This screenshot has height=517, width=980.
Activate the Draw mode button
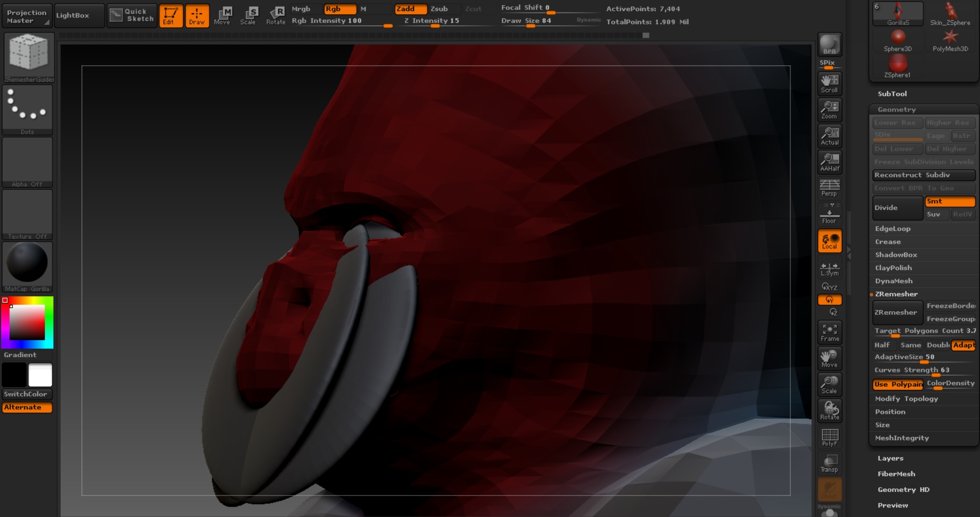coord(197,16)
